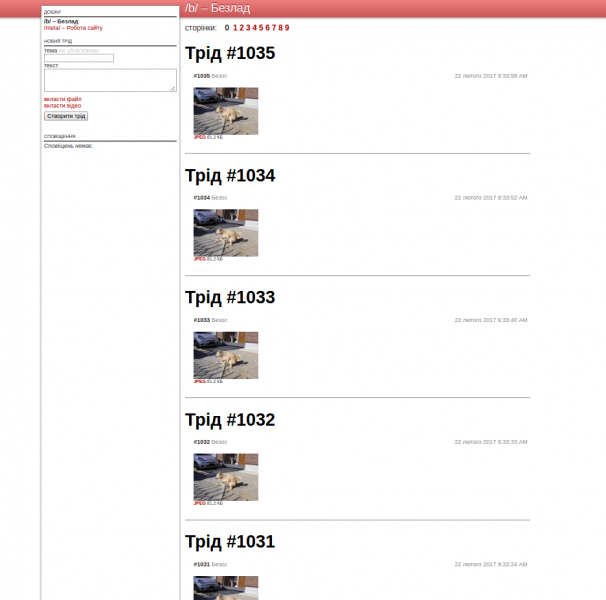The height and width of the screenshot is (600, 606).
Task: Click post number #1034 reference
Action: [x=202, y=198]
